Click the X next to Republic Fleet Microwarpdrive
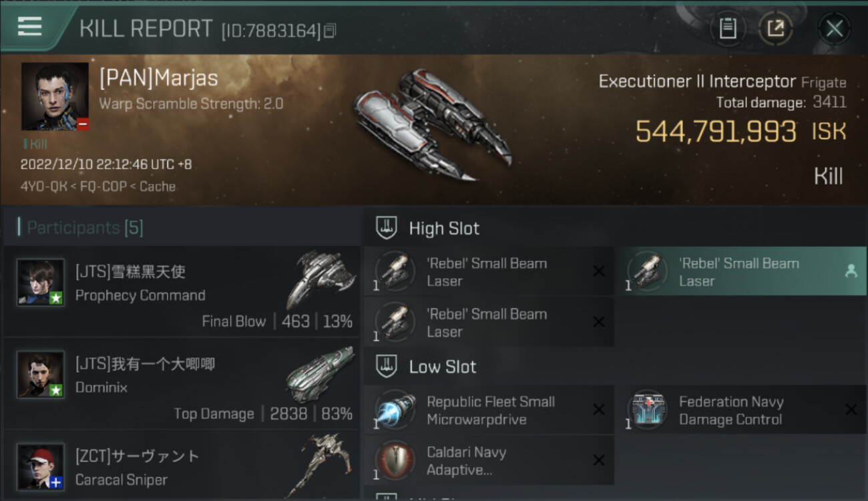The image size is (868, 501). tap(599, 409)
